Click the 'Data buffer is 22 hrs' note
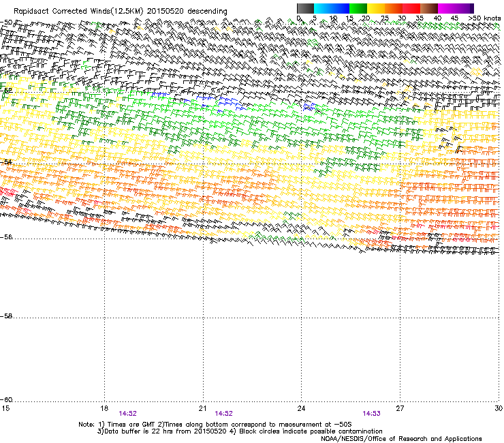Image resolution: width=504 pixels, height=443 pixels. coord(162,431)
